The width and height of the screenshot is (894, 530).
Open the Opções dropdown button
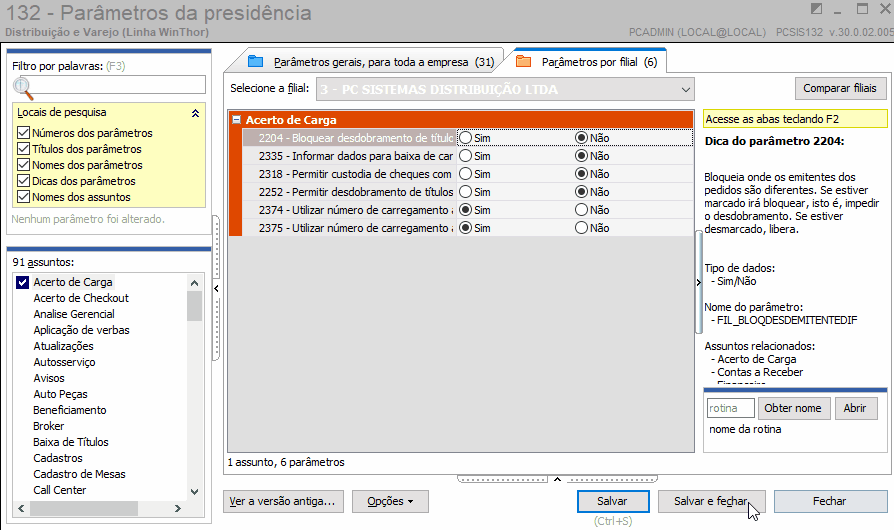point(390,502)
